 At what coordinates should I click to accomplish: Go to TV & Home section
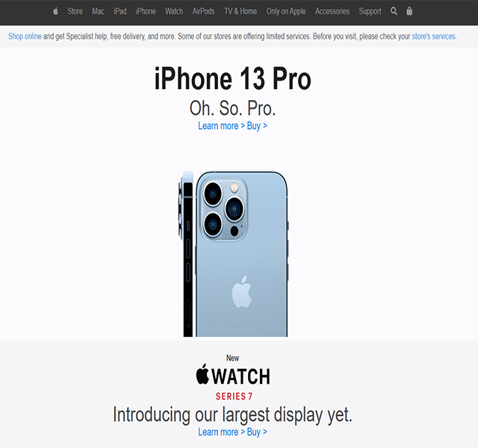click(240, 12)
